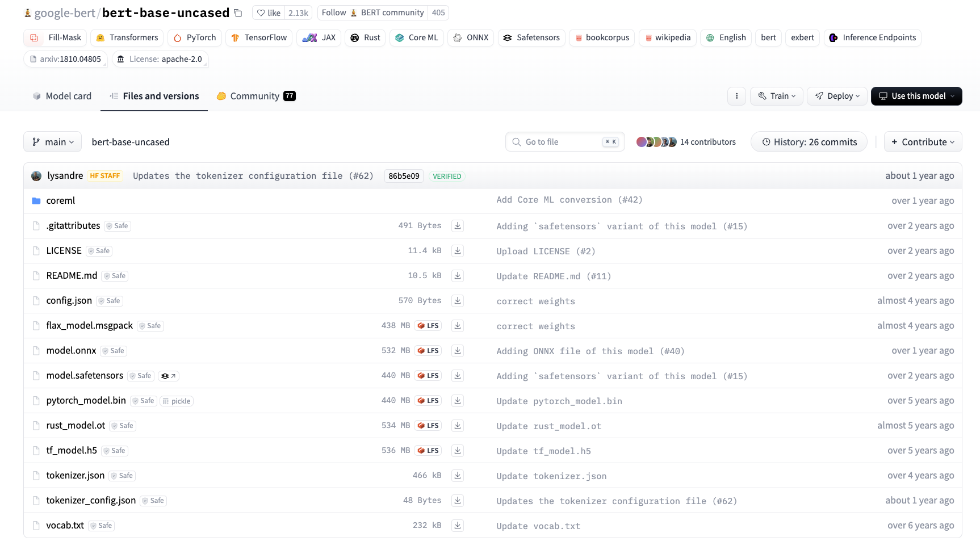Click the VERIFIED badge on latest commit
This screenshot has width=980, height=558.
click(x=447, y=177)
